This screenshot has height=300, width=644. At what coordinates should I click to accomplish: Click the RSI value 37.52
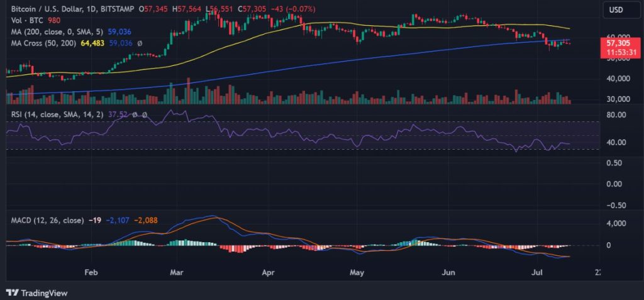click(118, 114)
